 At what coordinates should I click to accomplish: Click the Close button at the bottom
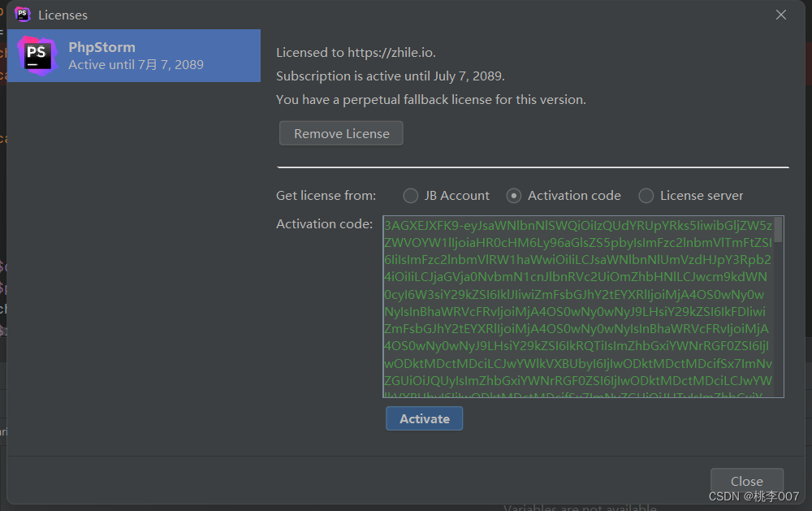[747, 481]
